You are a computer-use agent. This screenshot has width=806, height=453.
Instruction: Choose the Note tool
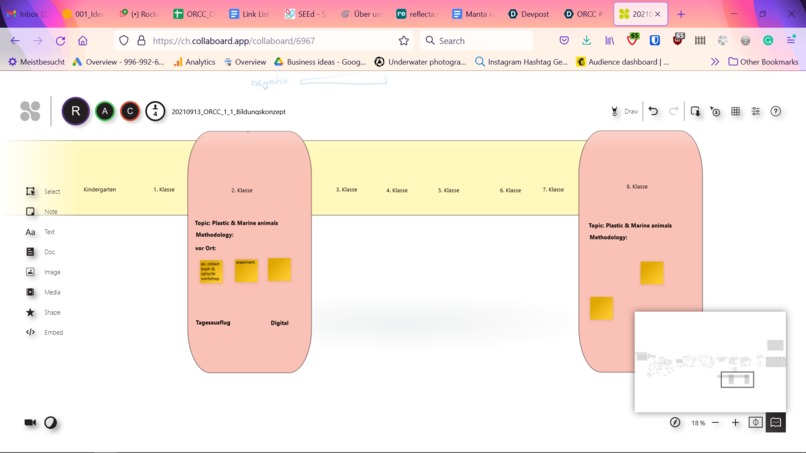42,211
